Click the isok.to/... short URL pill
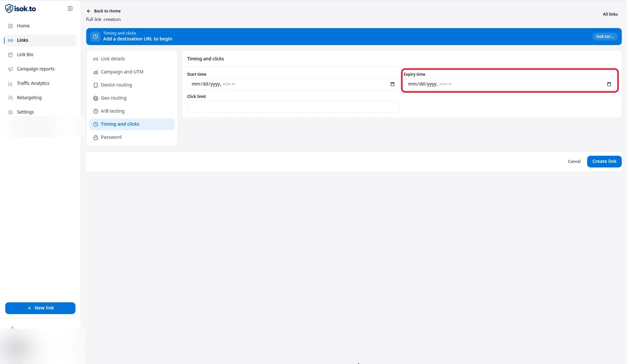Screen dimensions: 627x364 [x=605, y=37]
